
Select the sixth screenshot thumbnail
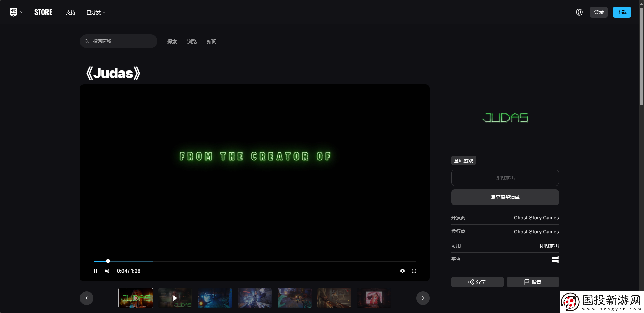pos(334,298)
